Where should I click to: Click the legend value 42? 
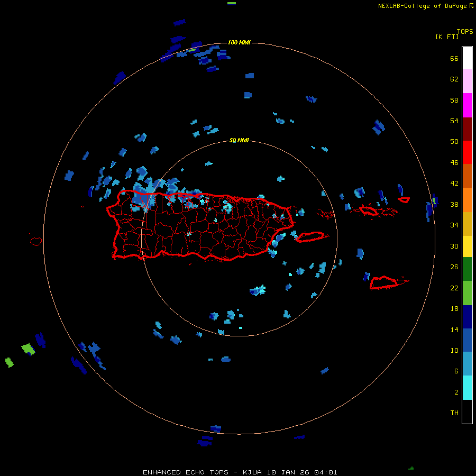pyautogui.click(x=454, y=184)
